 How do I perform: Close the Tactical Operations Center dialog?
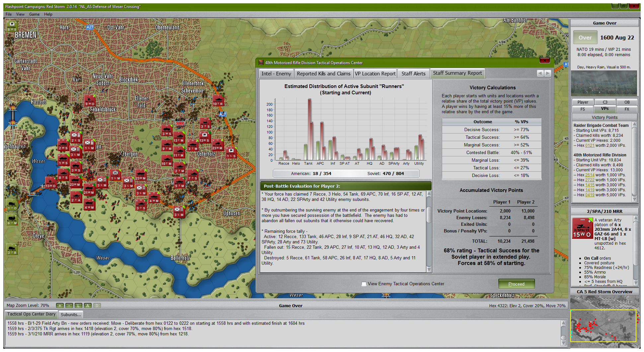click(x=545, y=60)
